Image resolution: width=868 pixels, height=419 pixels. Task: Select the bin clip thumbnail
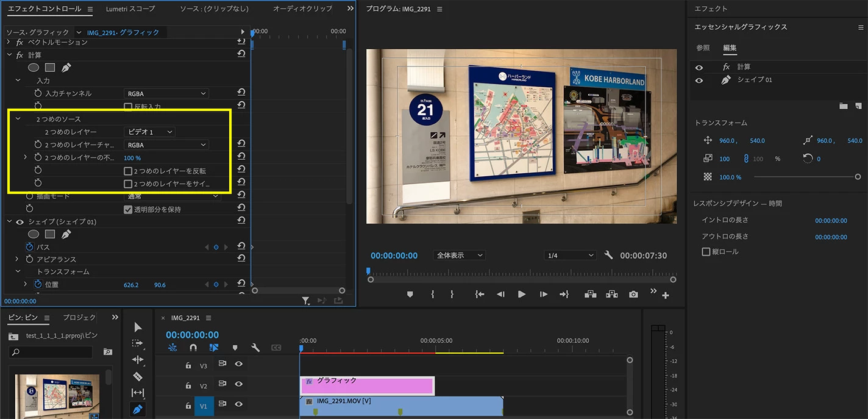[57, 396]
